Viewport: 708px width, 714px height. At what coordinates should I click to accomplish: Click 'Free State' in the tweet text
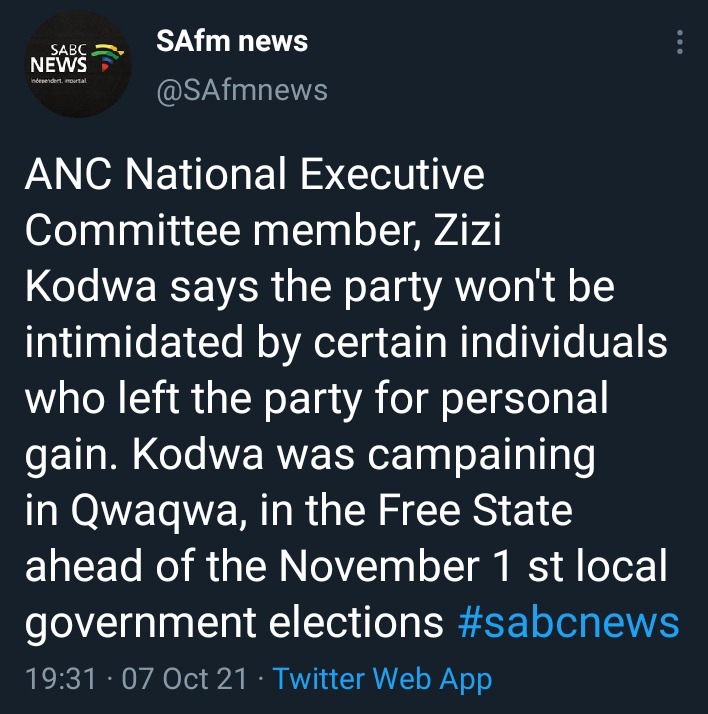(x=475, y=510)
